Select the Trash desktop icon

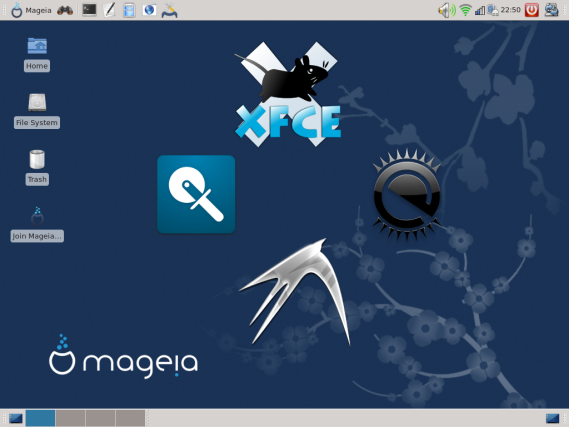pos(37,167)
